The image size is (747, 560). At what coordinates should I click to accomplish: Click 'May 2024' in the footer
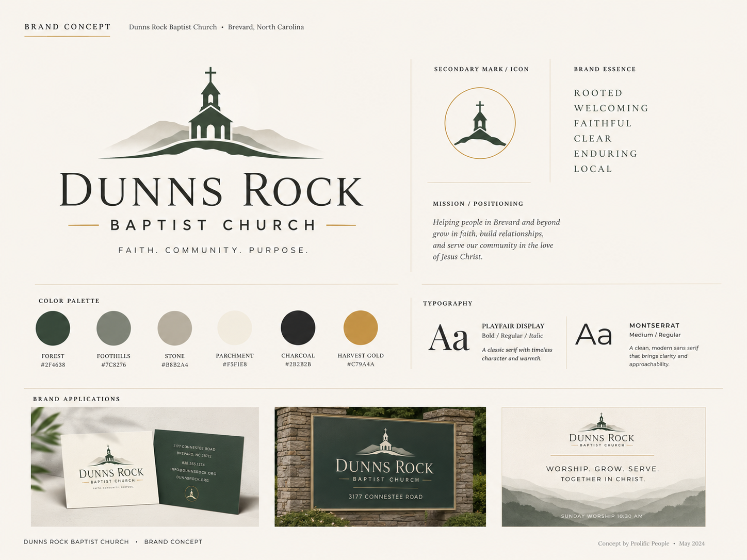pyautogui.click(x=692, y=543)
